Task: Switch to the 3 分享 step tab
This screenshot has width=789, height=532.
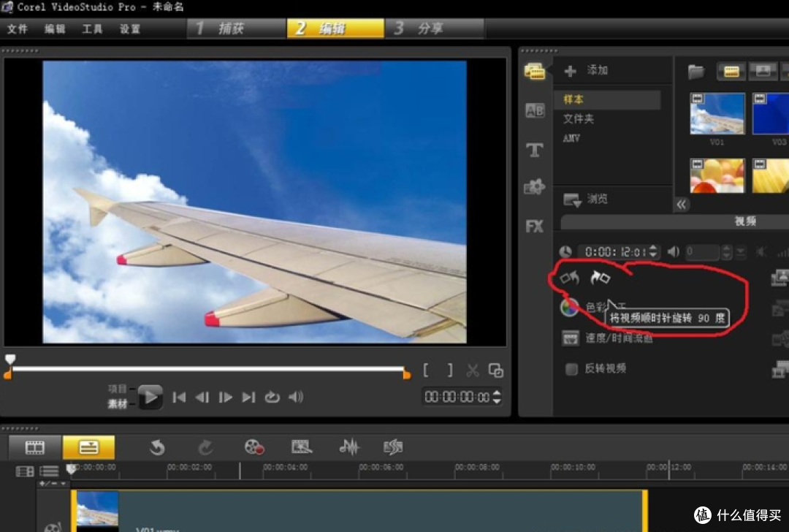Action: coord(434,28)
